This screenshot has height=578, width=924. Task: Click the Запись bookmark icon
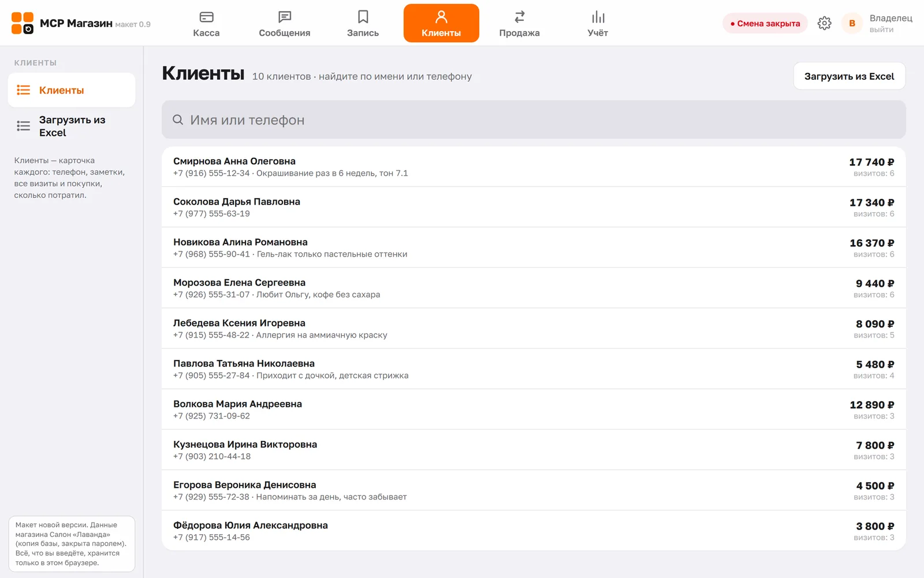point(363,17)
